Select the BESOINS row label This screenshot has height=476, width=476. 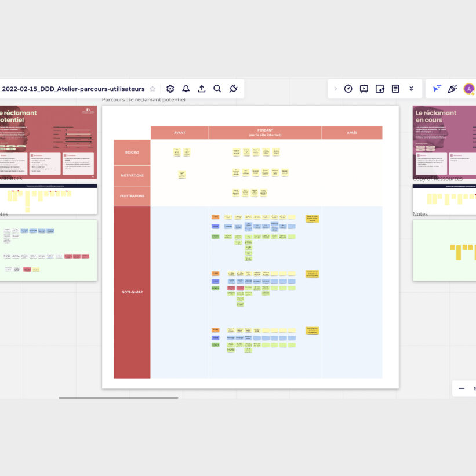(132, 152)
